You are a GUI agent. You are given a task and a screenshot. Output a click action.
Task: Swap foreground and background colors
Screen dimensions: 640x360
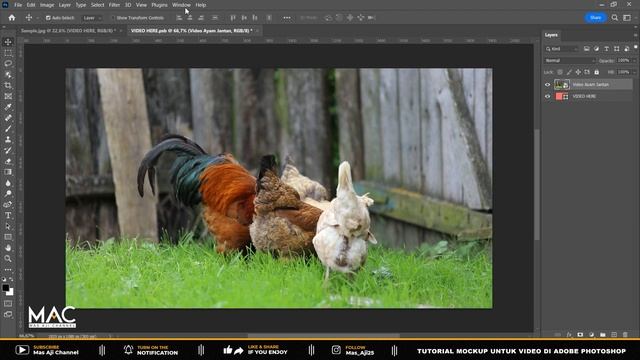[x=11, y=280]
